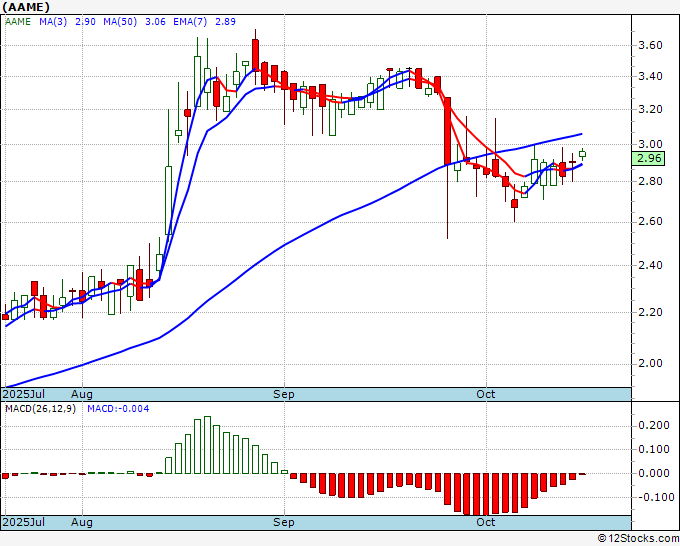Click the ©12Stocks.com credit text
This screenshot has width=680, height=546.
coord(638,539)
